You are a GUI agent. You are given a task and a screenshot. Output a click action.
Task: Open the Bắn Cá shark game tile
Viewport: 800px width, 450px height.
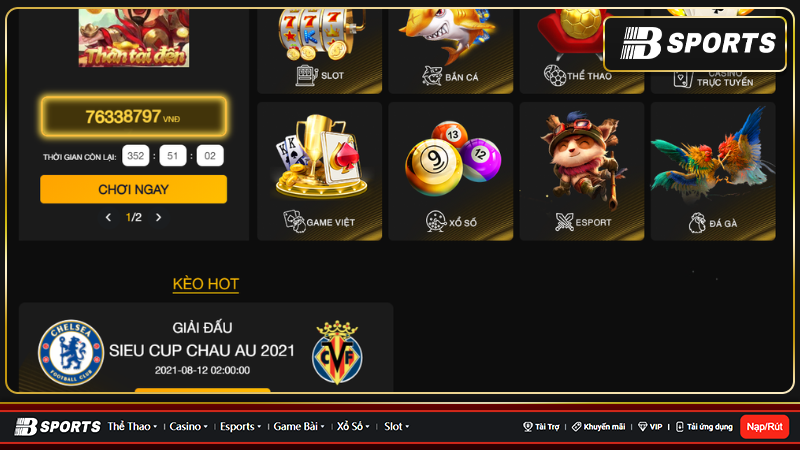451,51
